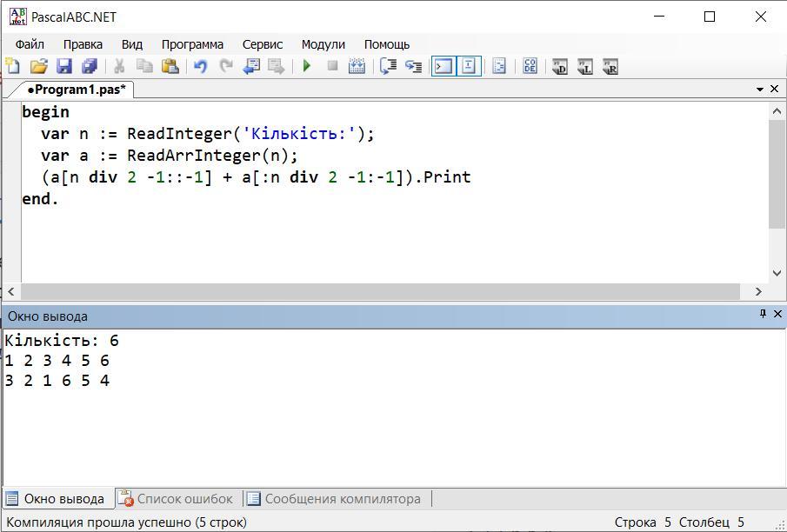Click the compilation success status message

126,522
